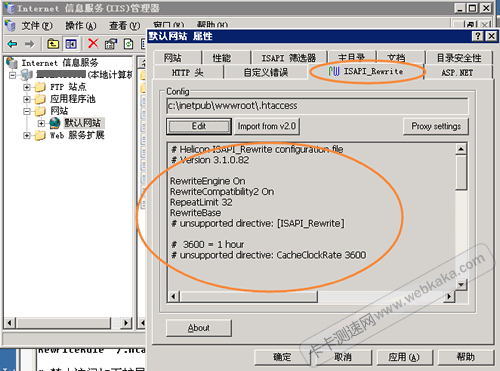Expand the FTP 站点 node
500x371 pixels.
[27, 87]
